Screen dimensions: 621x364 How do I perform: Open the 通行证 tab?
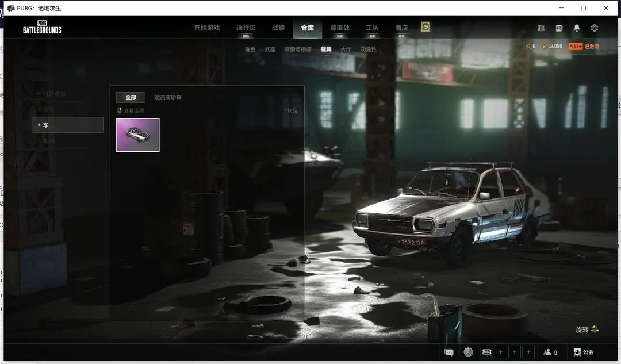(246, 28)
